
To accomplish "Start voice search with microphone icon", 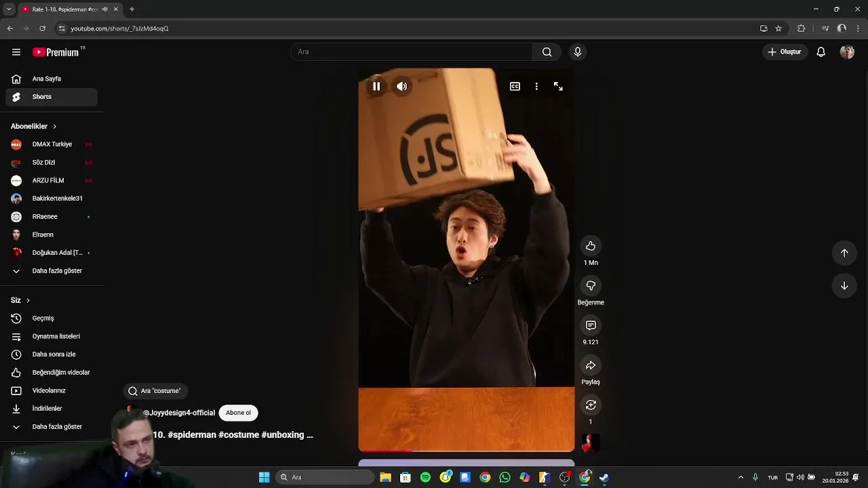I will 578,52.
